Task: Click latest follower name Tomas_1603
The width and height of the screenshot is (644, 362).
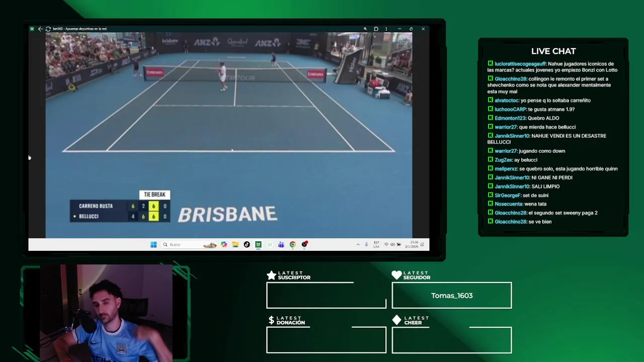Action: point(452,296)
